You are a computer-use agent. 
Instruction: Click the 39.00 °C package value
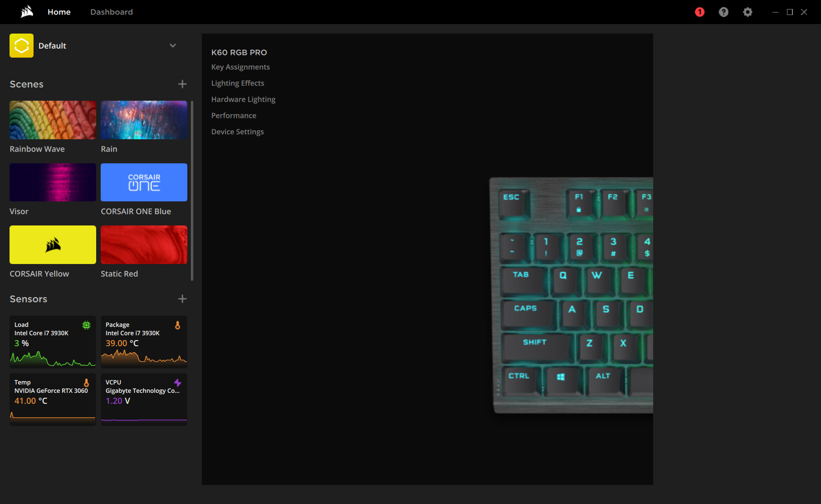pos(122,343)
